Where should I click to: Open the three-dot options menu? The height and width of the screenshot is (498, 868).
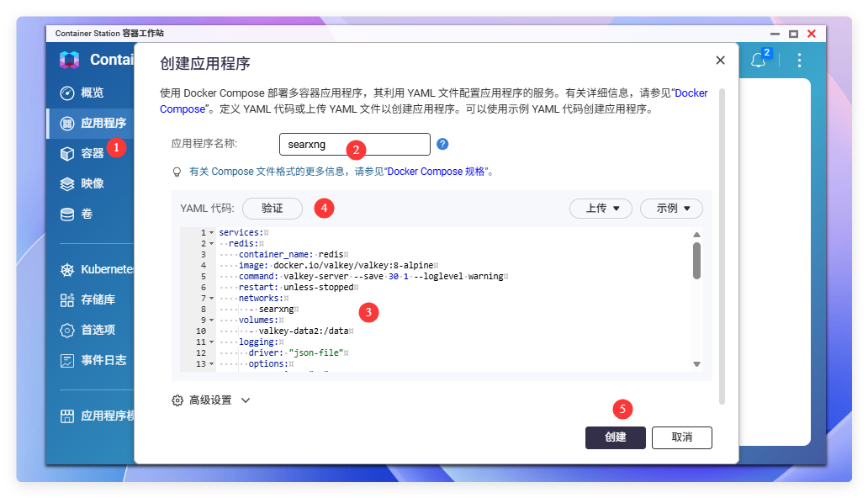coord(799,60)
